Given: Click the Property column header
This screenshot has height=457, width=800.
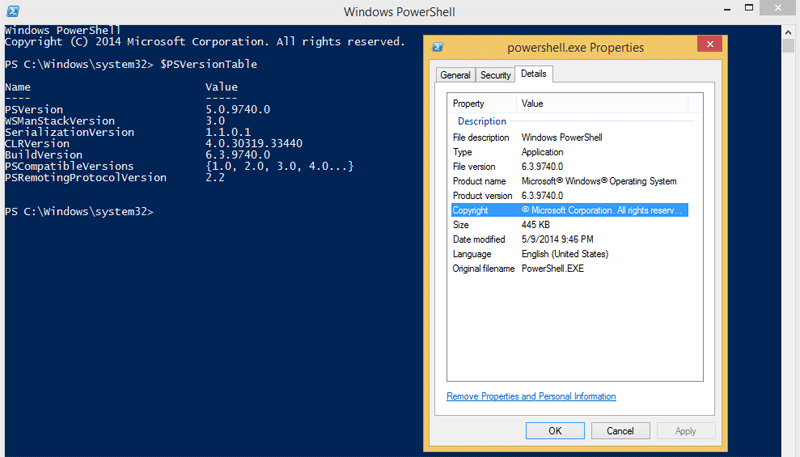Looking at the screenshot, I should tap(482, 104).
